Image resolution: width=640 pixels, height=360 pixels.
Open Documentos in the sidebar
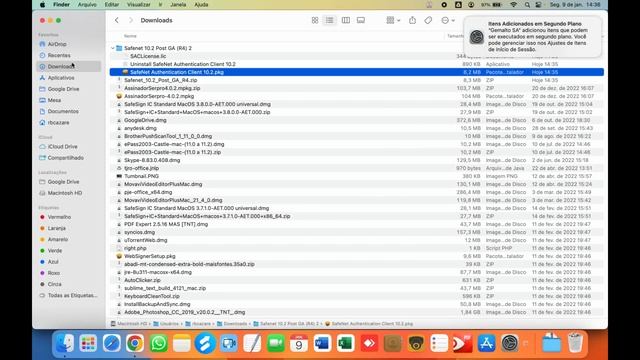[x=63, y=111]
